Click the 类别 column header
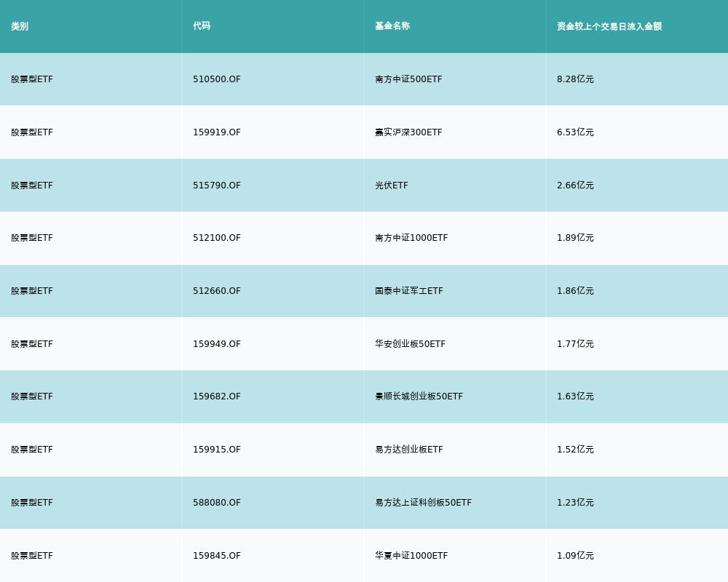Image resolution: width=728 pixels, height=582 pixels. pyautogui.click(x=20, y=26)
